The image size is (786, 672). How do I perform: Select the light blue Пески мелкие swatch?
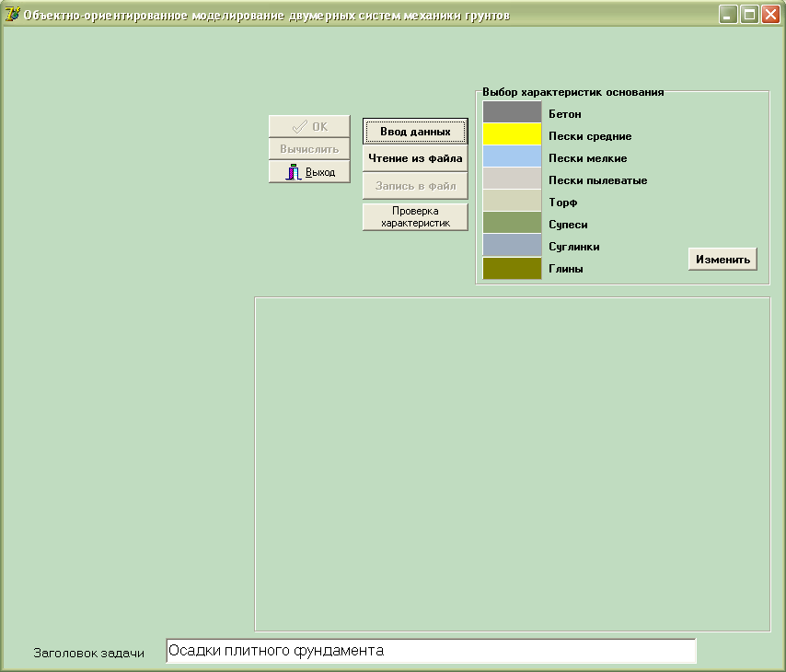tap(512, 156)
